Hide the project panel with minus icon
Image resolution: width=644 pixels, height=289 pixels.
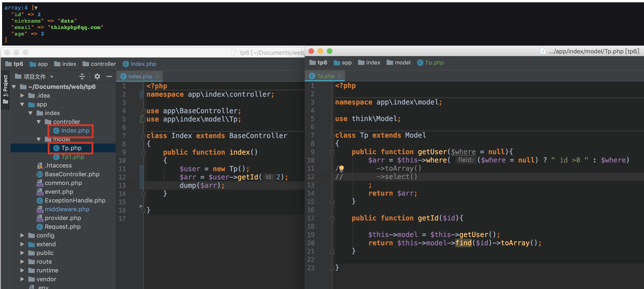pyautogui.click(x=109, y=76)
